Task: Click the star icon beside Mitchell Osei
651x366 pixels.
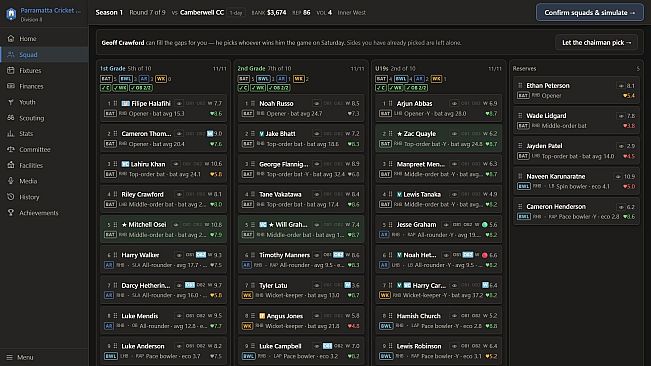Action: coord(124,224)
